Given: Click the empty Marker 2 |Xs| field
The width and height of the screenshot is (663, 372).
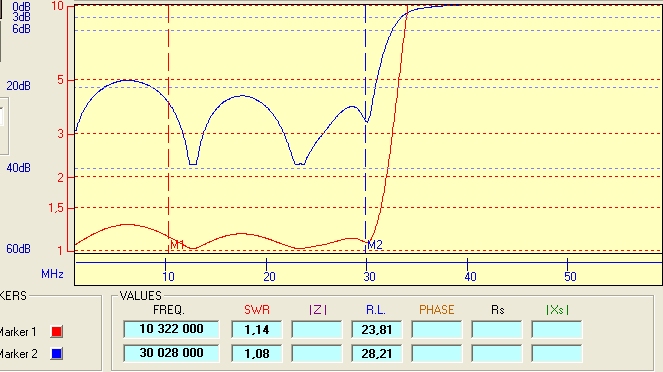Looking at the screenshot, I should 556,353.
